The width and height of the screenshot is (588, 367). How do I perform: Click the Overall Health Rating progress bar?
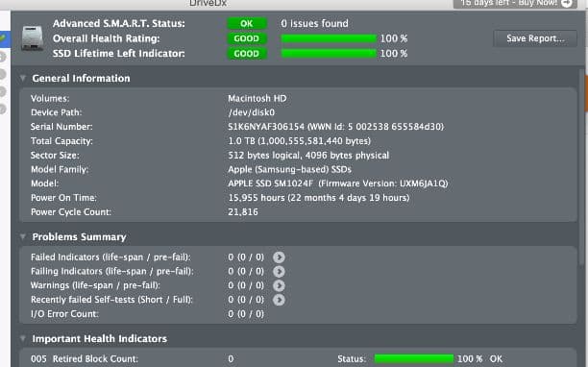point(329,38)
